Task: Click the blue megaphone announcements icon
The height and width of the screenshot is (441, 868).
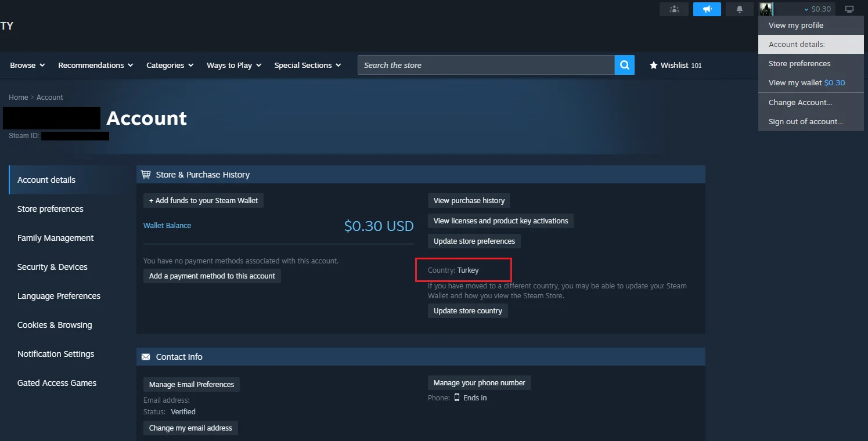Action: [x=707, y=9]
